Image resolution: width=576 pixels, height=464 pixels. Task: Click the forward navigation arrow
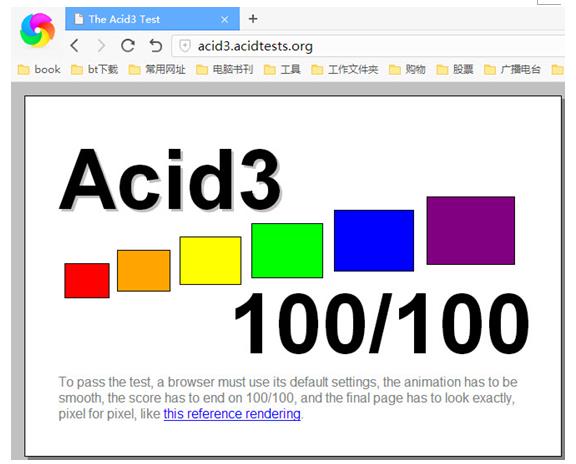point(101,46)
